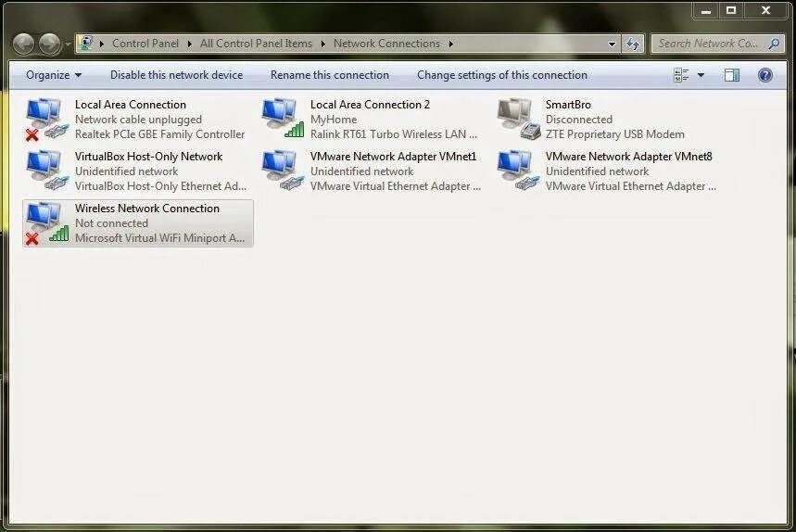The width and height of the screenshot is (796, 532).
Task: Expand the address bar history dropdown
Action: [x=612, y=44]
